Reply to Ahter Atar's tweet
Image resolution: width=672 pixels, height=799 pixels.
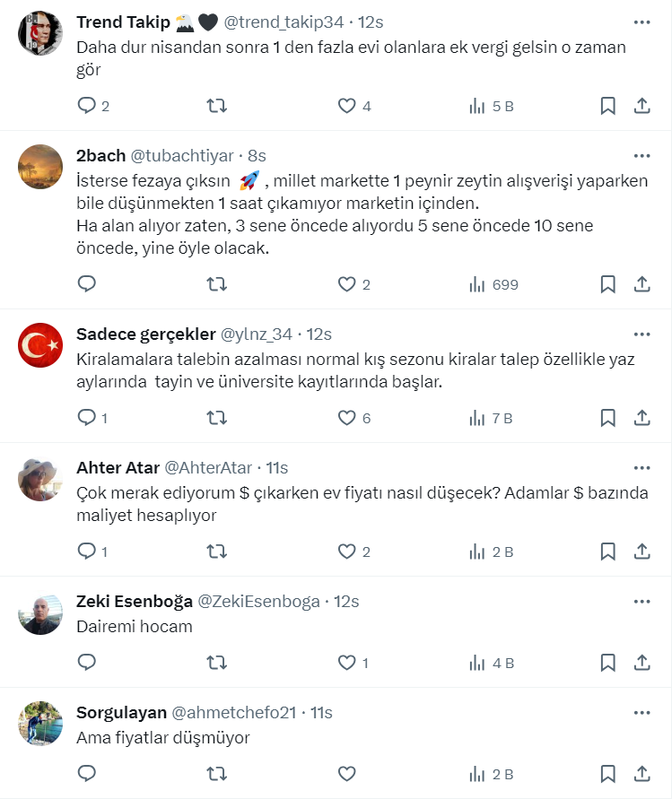pyautogui.click(x=87, y=551)
